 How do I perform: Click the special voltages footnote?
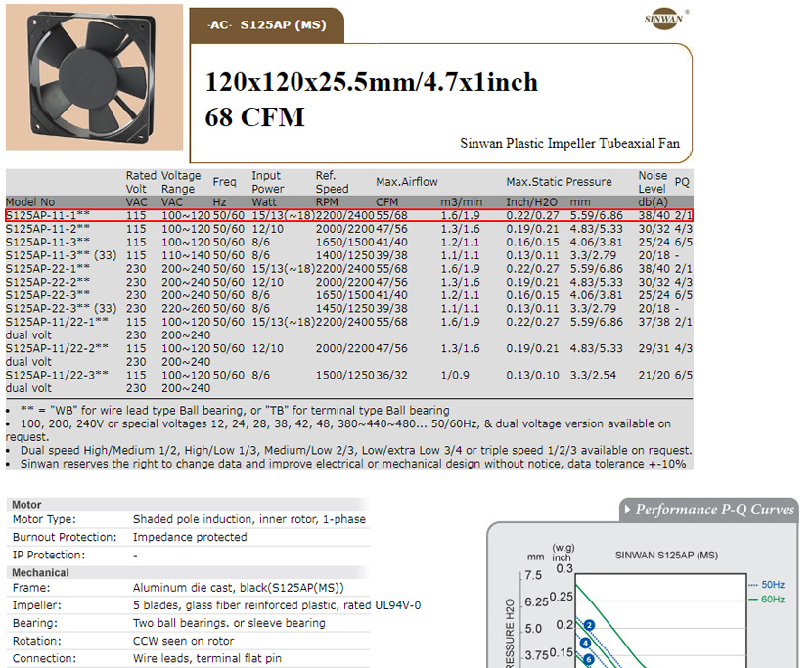coord(338,430)
